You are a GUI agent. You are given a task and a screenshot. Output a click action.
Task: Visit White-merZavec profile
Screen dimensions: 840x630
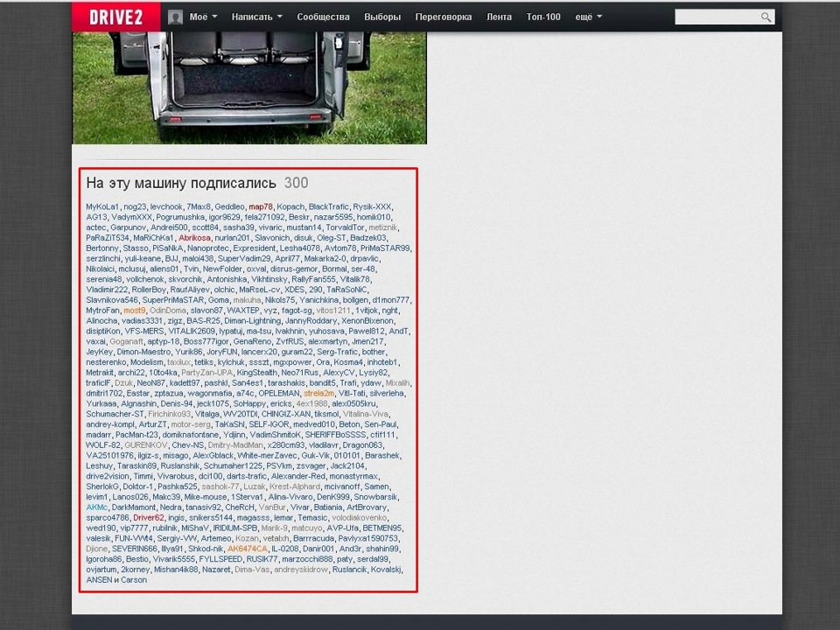(x=268, y=455)
